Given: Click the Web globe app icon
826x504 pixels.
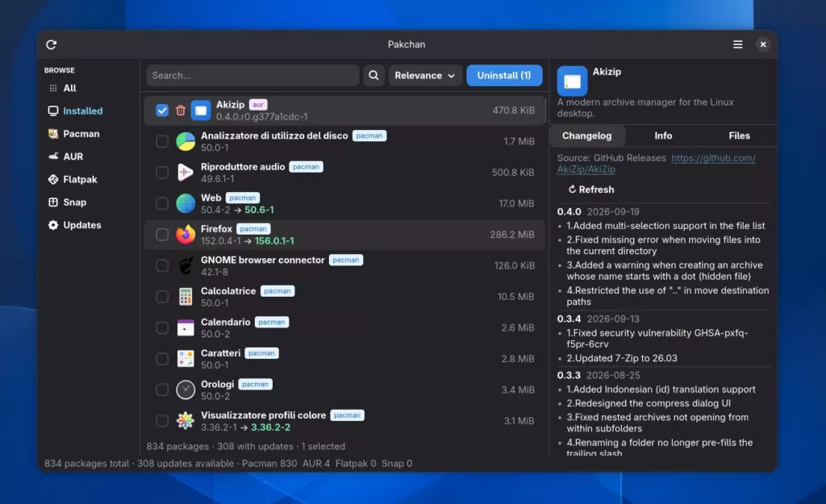Looking at the screenshot, I should (186, 204).
